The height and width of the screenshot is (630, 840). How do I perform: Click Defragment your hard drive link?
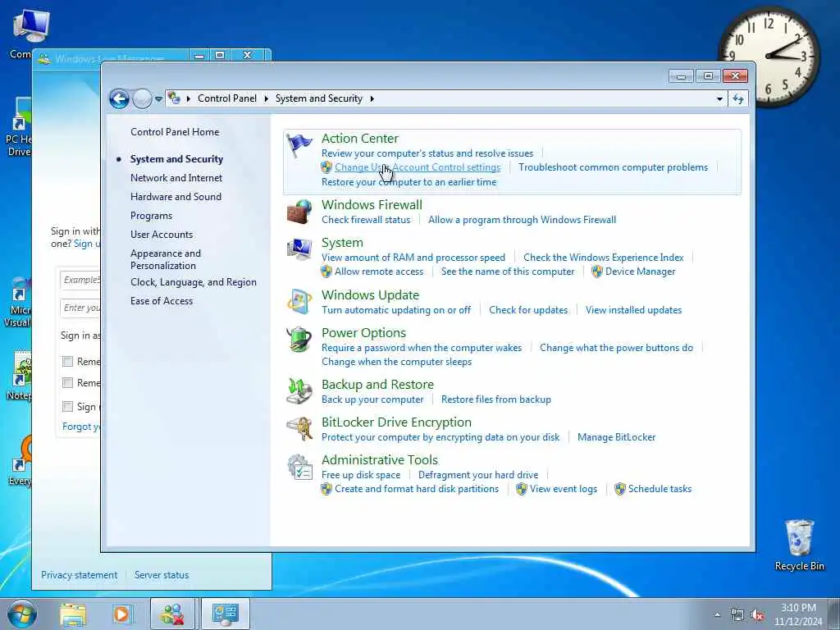(478, 475)
